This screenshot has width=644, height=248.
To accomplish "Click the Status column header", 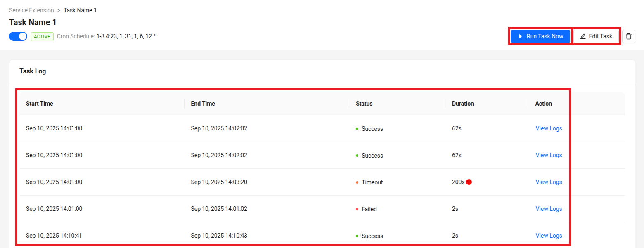I will click(x=364, y=104).
